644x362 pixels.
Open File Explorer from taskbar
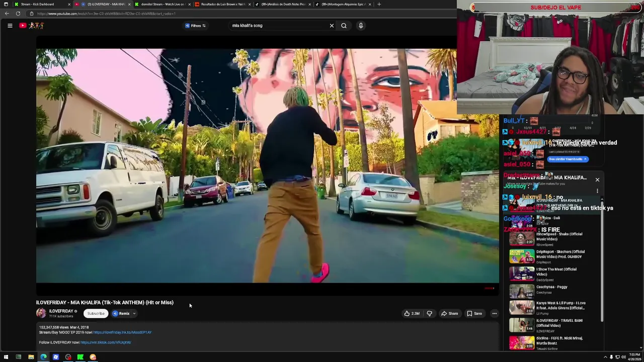[31, 357]
